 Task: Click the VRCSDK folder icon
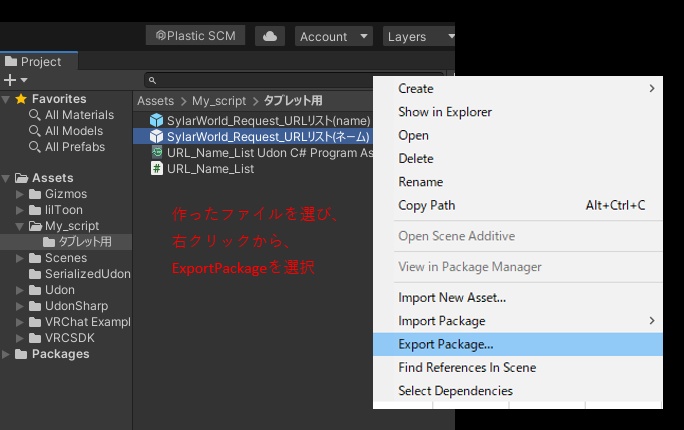coord(35,338)
